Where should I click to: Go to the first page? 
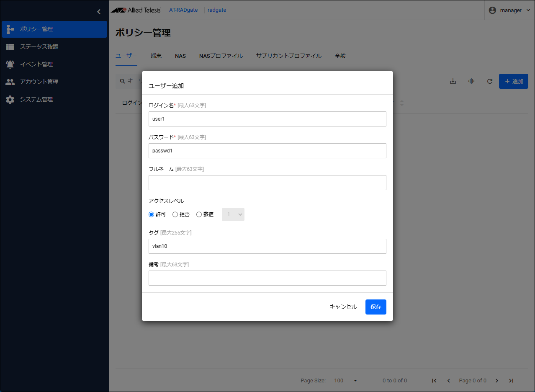point(434,381)
